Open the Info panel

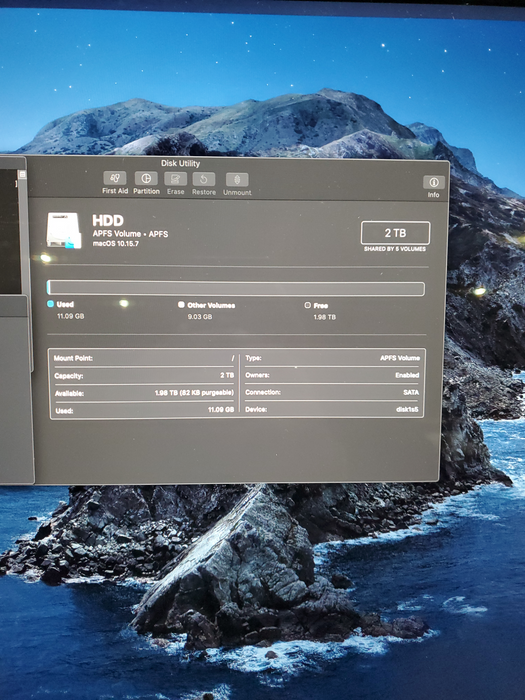433,187
